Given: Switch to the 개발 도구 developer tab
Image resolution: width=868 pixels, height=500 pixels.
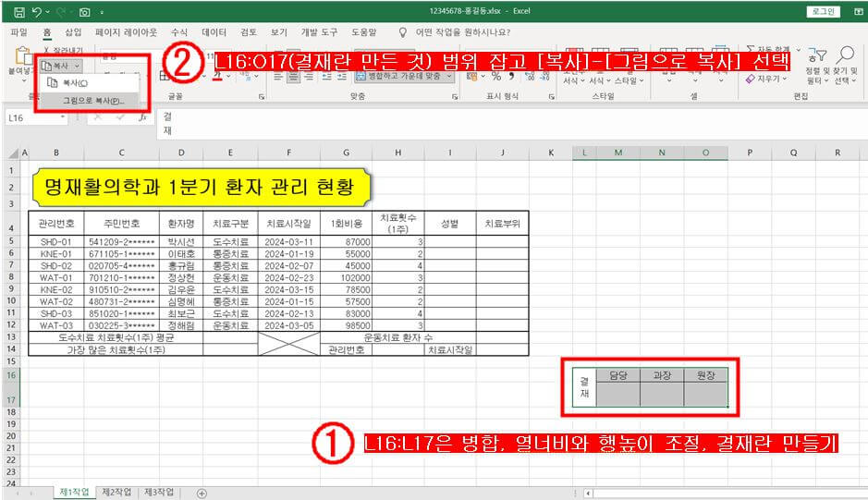Looking at the screenshot, I should (320, 32).
